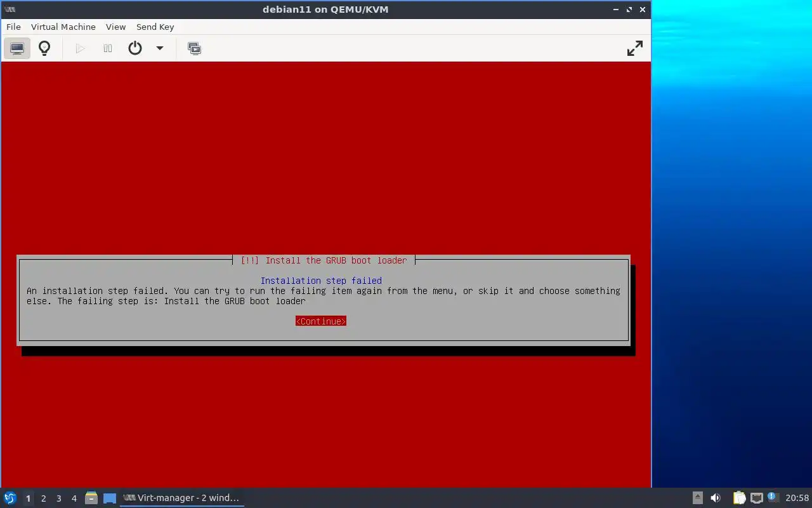Viewport: 812px width, 508px height.
Task: Open virtual hardware details (lightbulb icon)
Action: [44, 48]
